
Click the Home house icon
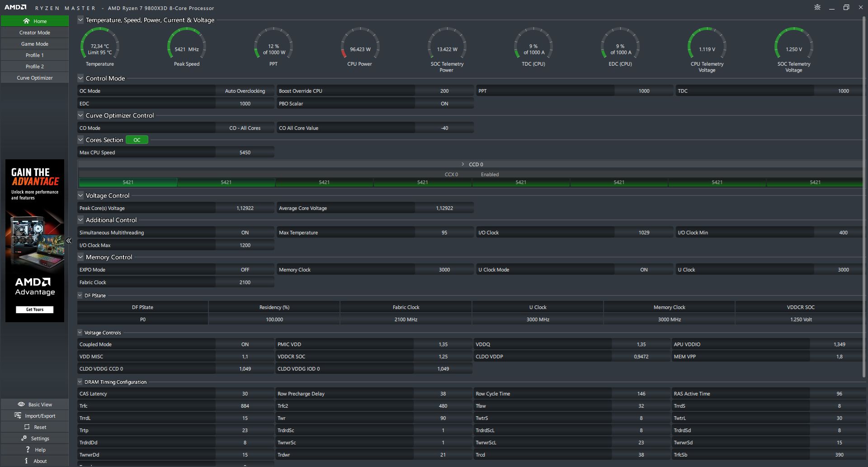(x=26, y=21)
